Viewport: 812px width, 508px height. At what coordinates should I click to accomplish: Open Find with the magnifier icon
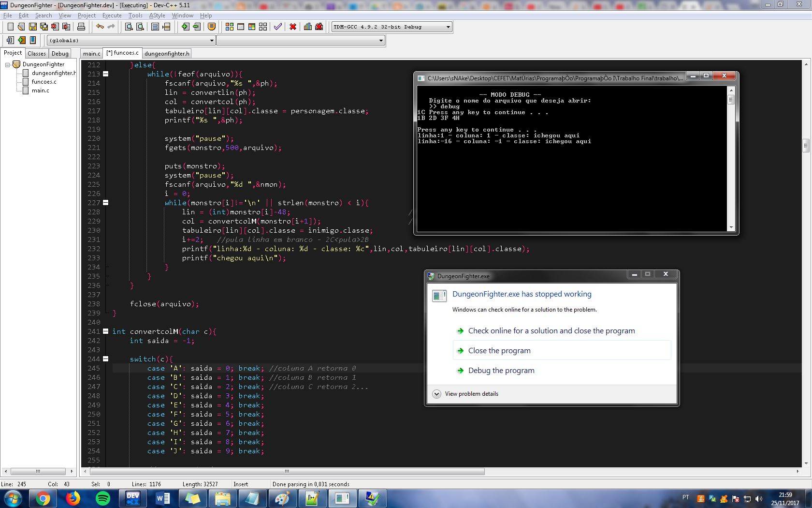tap(129, 27)
